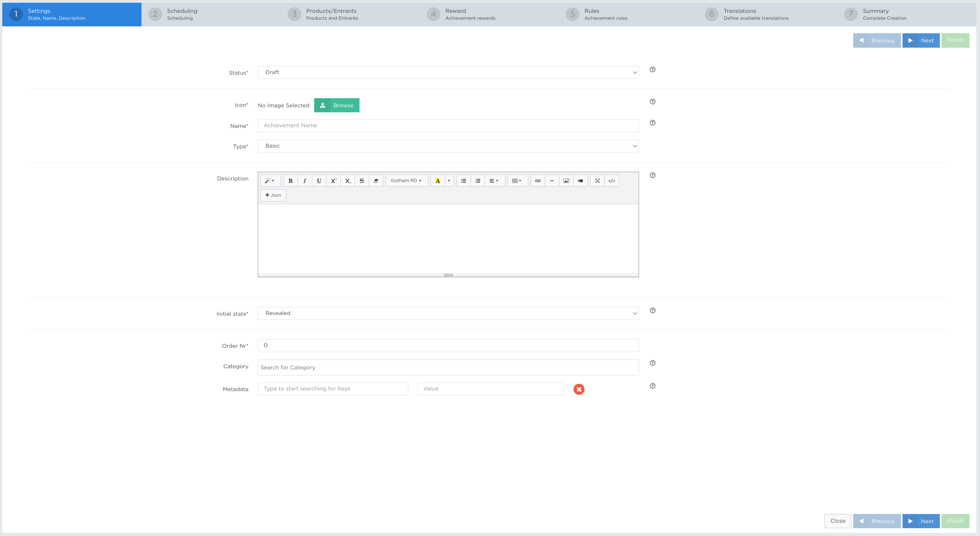The height and width of the screenshot is (536, 980).
Task: Apply the yellow highlight text color
Action: 438,181
